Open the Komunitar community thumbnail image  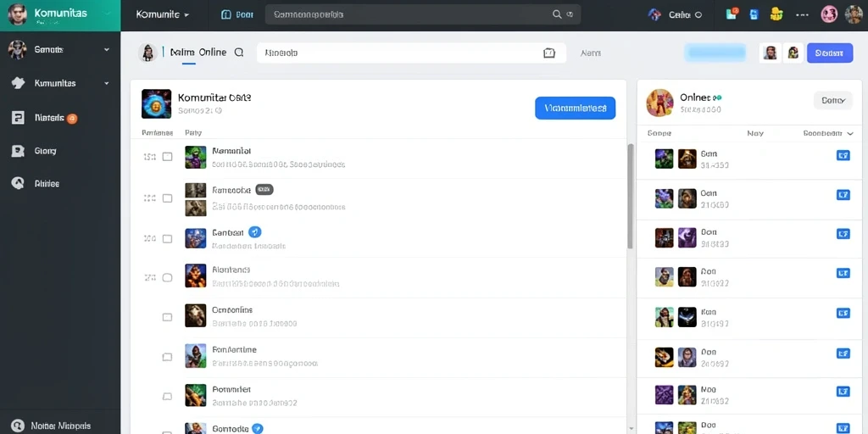click(x=156, y=103)
